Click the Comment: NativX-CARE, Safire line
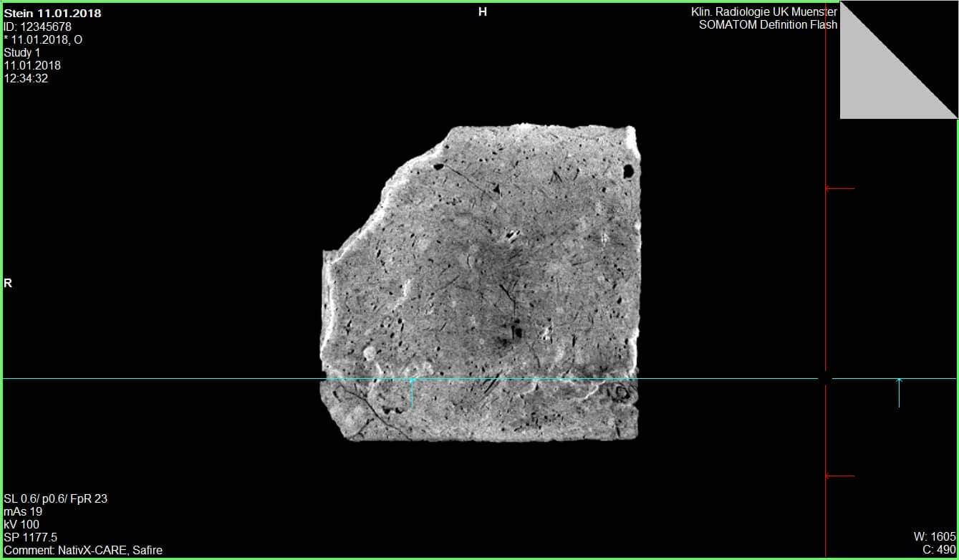959x560 pixels. [x=83, y=550]
